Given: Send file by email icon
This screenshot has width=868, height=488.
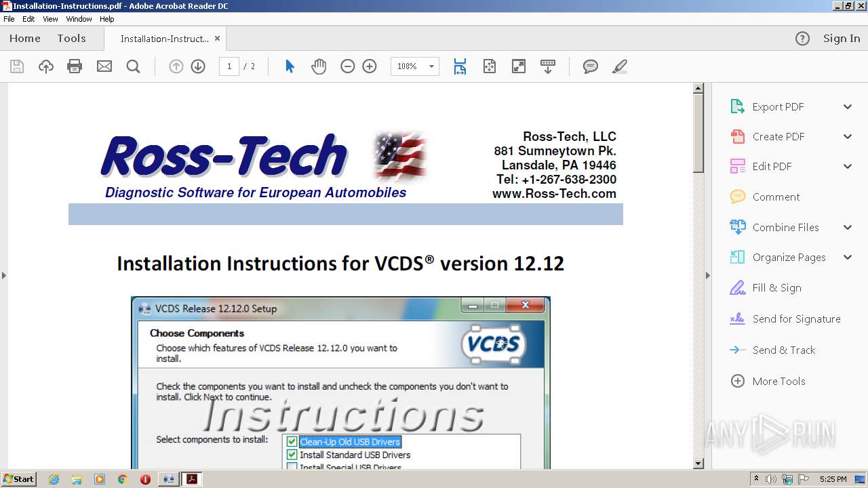Looking at the screenshot, I should pyautogui.click(x=104, y=66).
